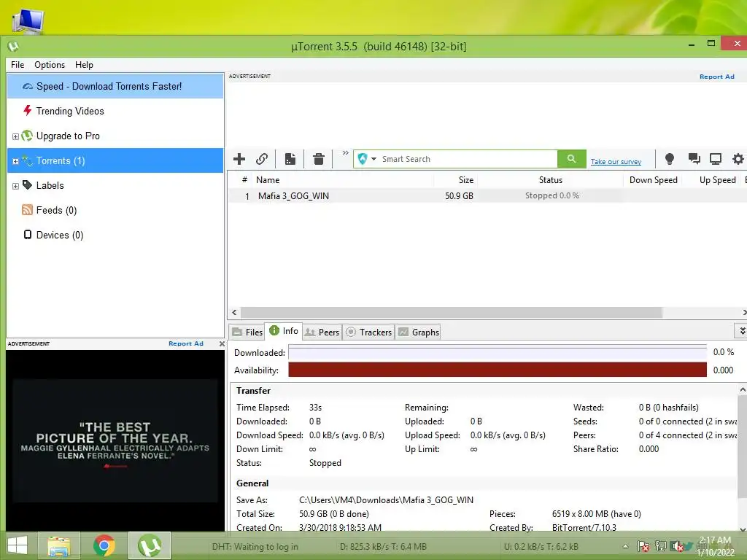Viewport: 747px width, 560px height.
Task: Click the Add Torrent plus icon
Action: tap(239, 159)
